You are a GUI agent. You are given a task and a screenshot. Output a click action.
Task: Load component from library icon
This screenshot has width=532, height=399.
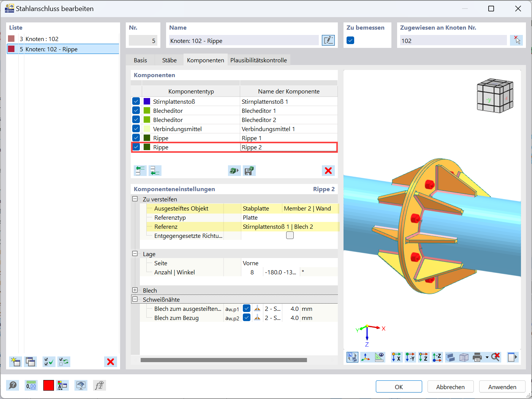click(234, 171)
